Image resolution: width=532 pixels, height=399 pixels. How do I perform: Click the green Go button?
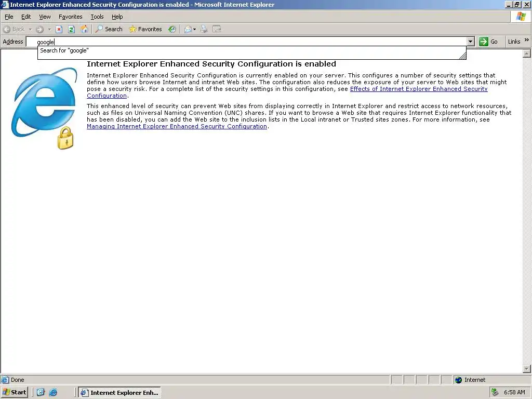[x=488, y=42]
